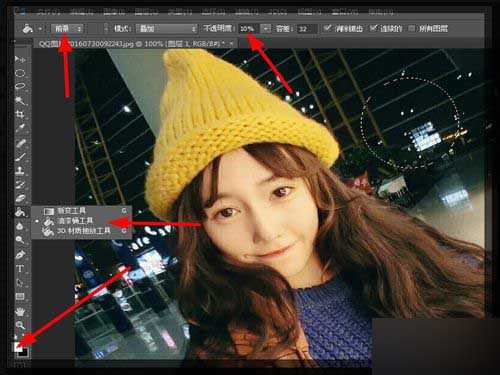The image size is (500, 375).
Task: Select the Healing Brush tool
Action: pyautogui.click(x=20, y=144)
